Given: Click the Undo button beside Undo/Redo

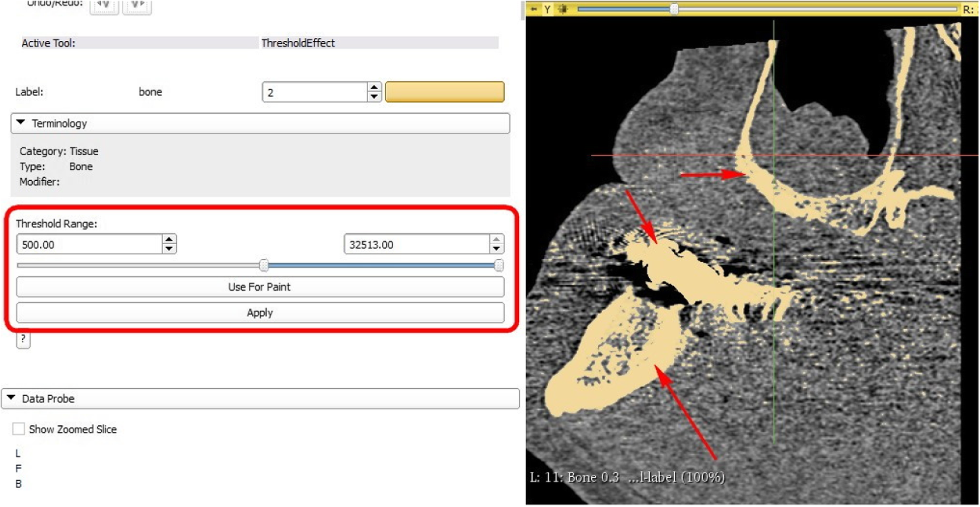Looking at the screenshot, I should 104,7.
